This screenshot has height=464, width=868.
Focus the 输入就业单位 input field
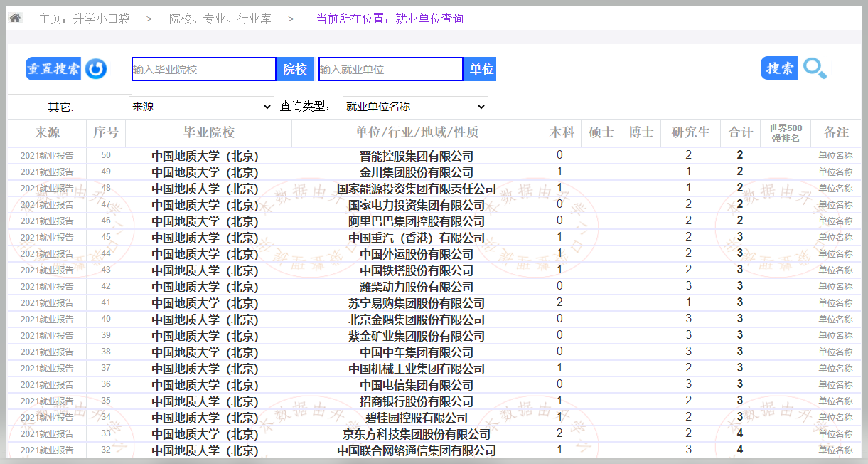(x=390, y=69)
